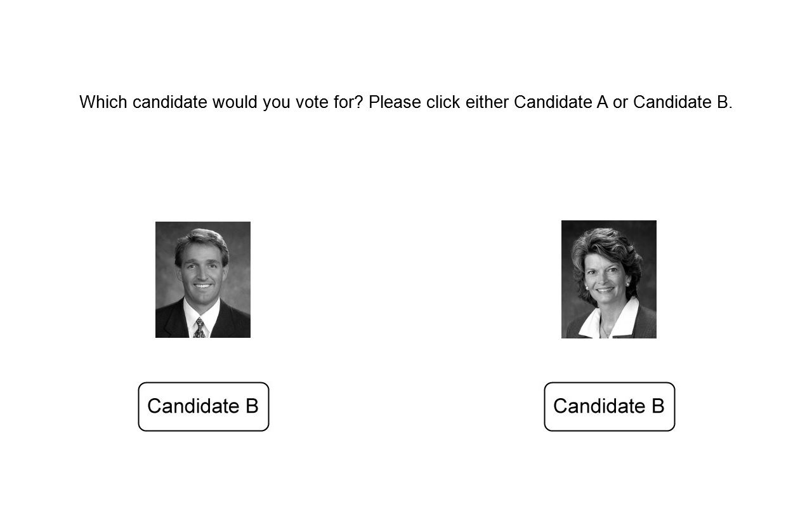Click the word 'Which' starting the question

[103, 102]
